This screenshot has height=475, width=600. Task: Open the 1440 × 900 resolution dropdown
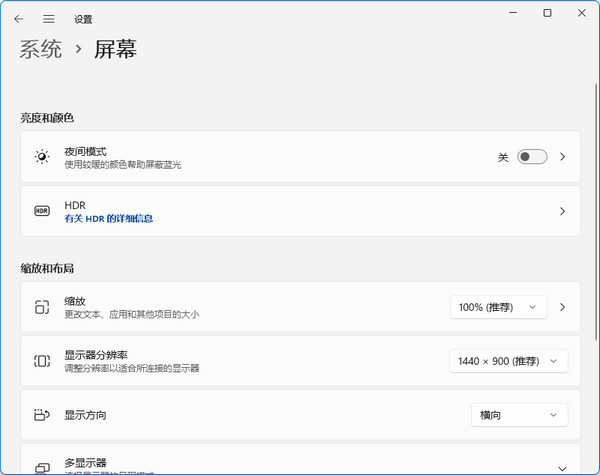click(508, 361)
